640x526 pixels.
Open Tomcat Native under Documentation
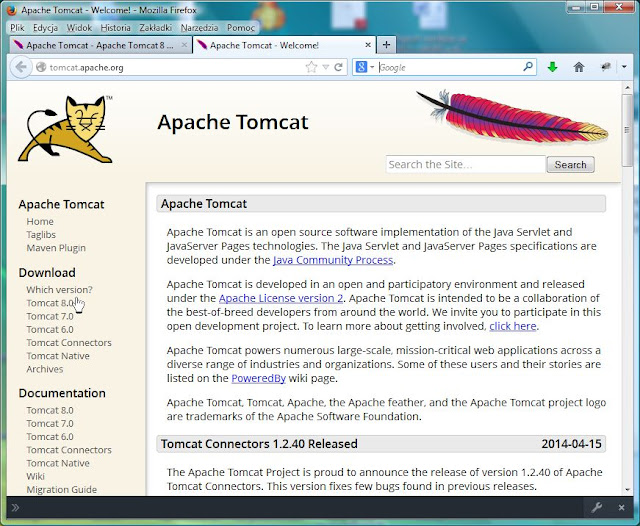(58, 463)
